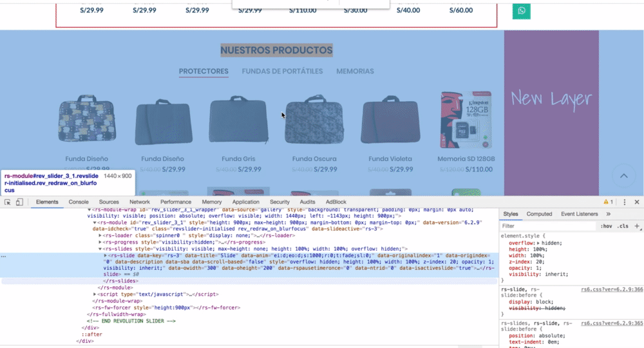The width and height of the screenshot is (644, 348).
Task: Click the NUESTROS PRODUCTOS heading
Action: coord(276,50)
